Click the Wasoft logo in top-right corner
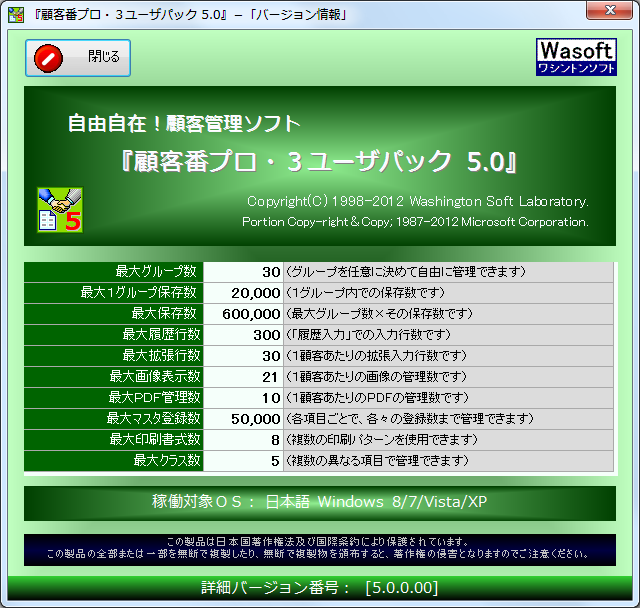Screen dimensions: 640x608 tap(576, 57)
